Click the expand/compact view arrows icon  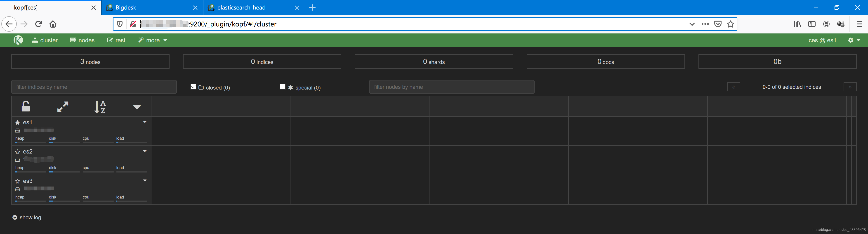(x=63, y=107)
